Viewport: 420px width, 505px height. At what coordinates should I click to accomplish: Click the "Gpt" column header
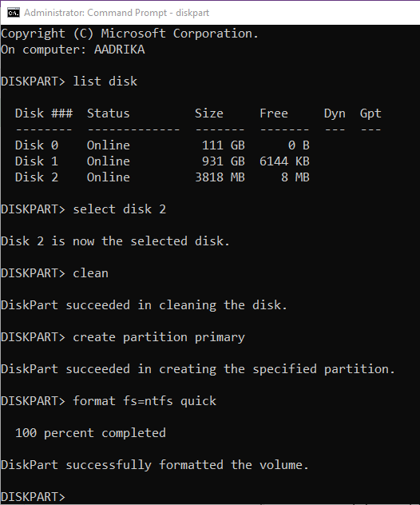point(370,113)
